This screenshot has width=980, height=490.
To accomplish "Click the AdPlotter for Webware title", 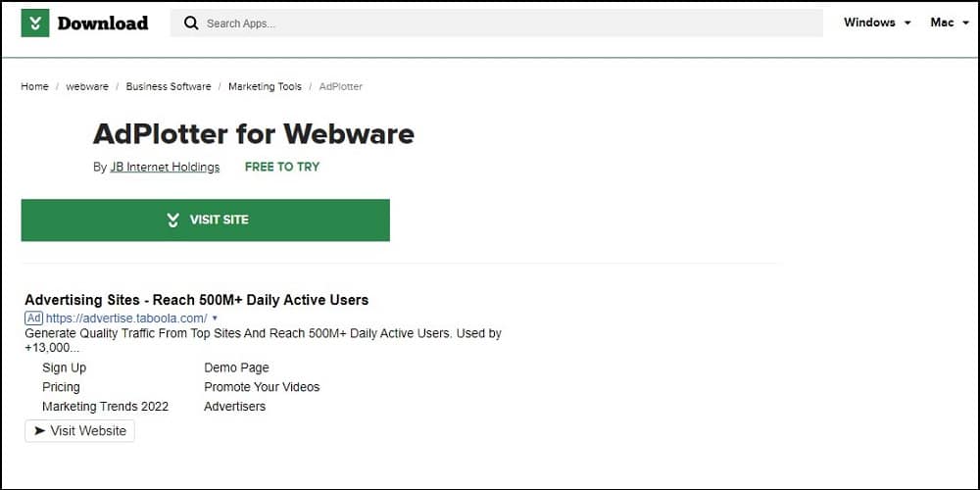I will tap(253, 133).
